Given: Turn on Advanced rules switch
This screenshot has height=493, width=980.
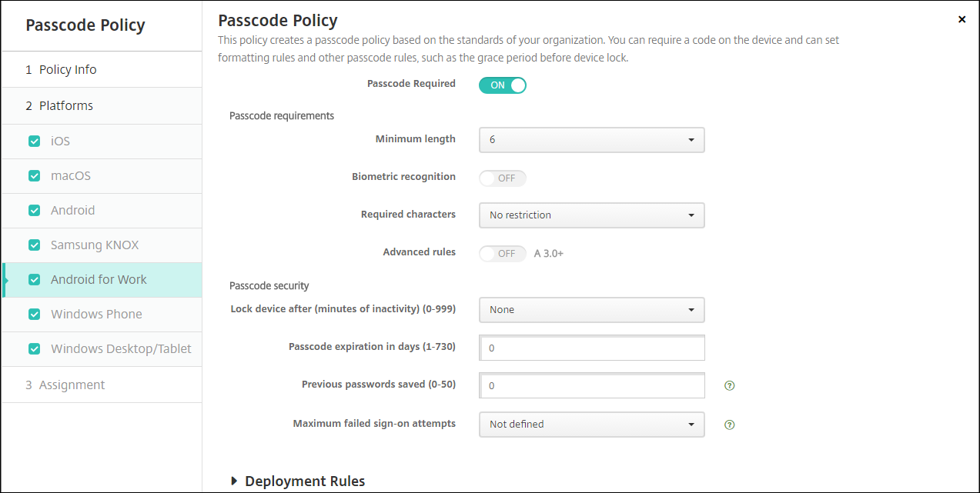Looking at the screenshot, I should 502,253.
